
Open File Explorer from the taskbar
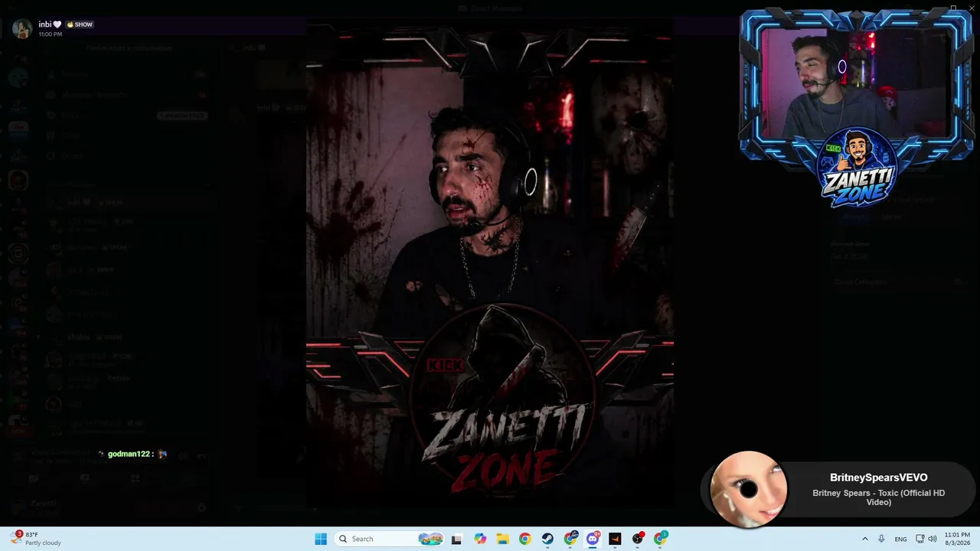502,539
